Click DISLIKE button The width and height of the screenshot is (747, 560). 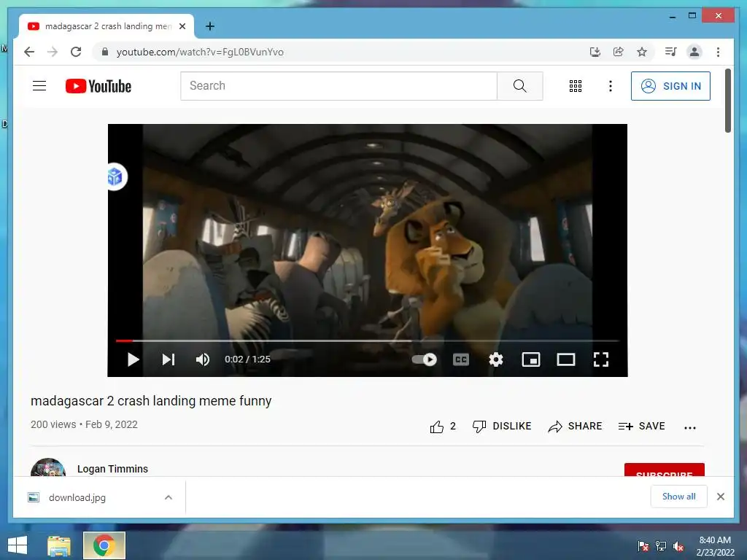[502, 426]
